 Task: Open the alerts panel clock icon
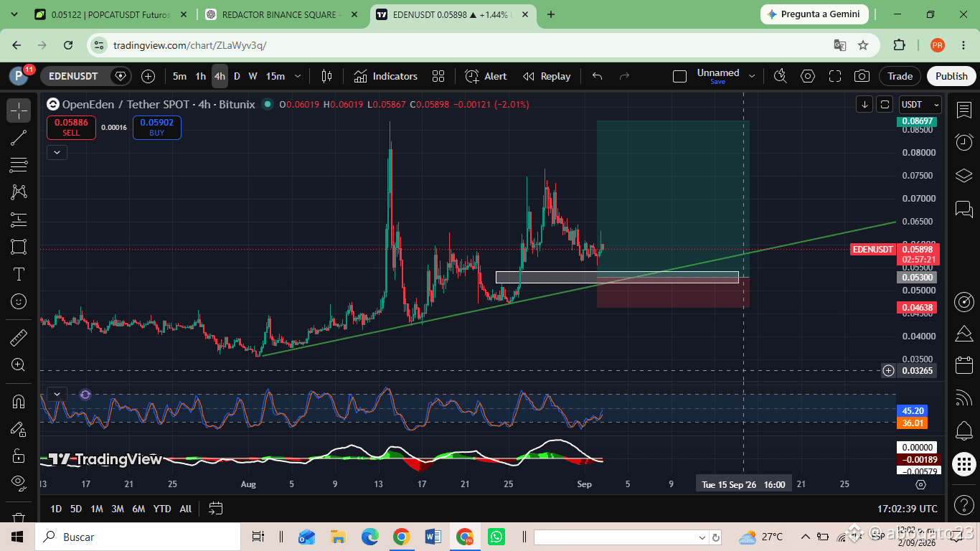963,142
